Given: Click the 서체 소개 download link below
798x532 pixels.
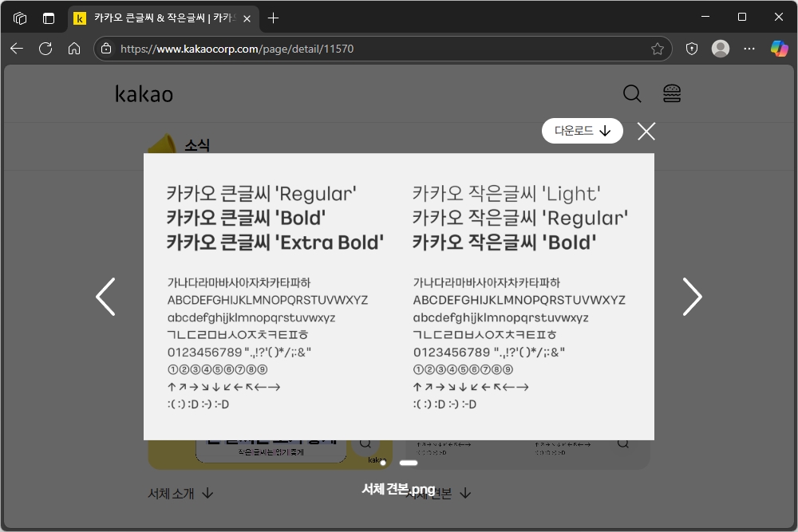Looking at the screenshot, I should coord(180,494).
